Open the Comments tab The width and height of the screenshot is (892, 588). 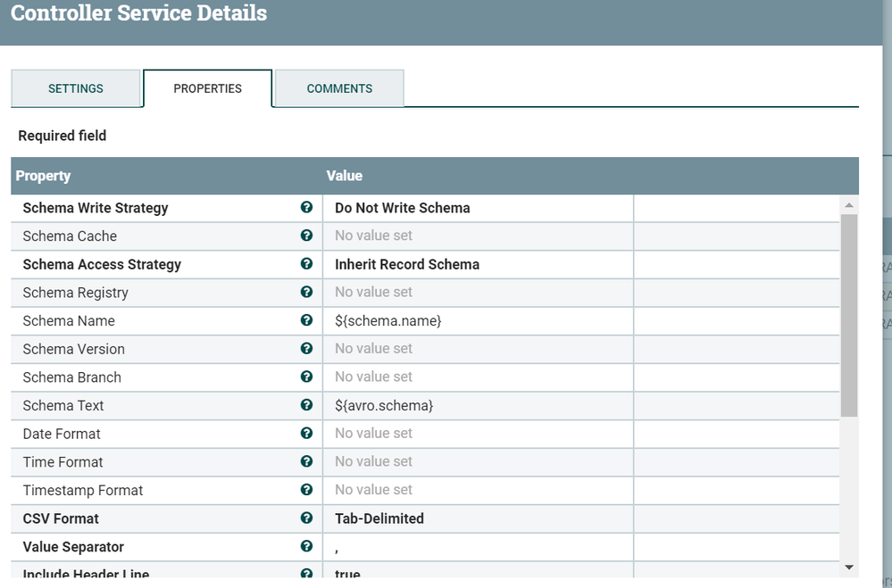click(x=339, y=88)
